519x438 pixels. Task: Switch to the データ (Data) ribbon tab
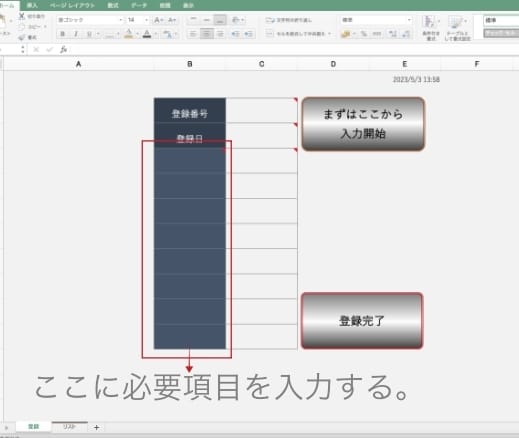click(x=139, y=5)
